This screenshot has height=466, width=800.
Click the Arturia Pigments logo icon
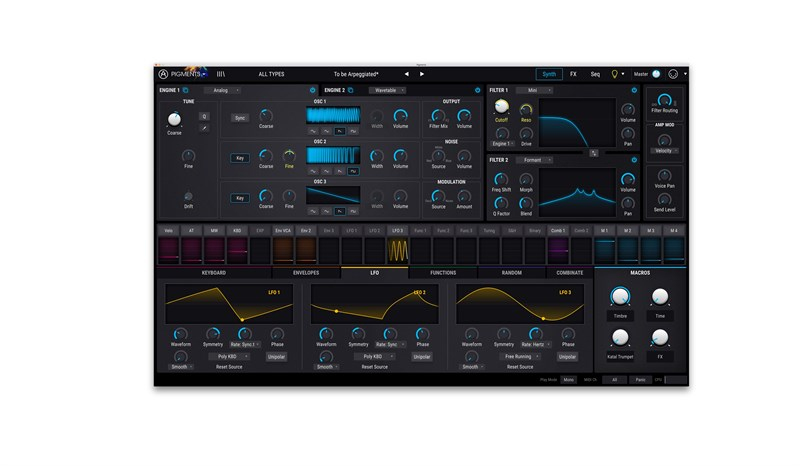point(163,75)
